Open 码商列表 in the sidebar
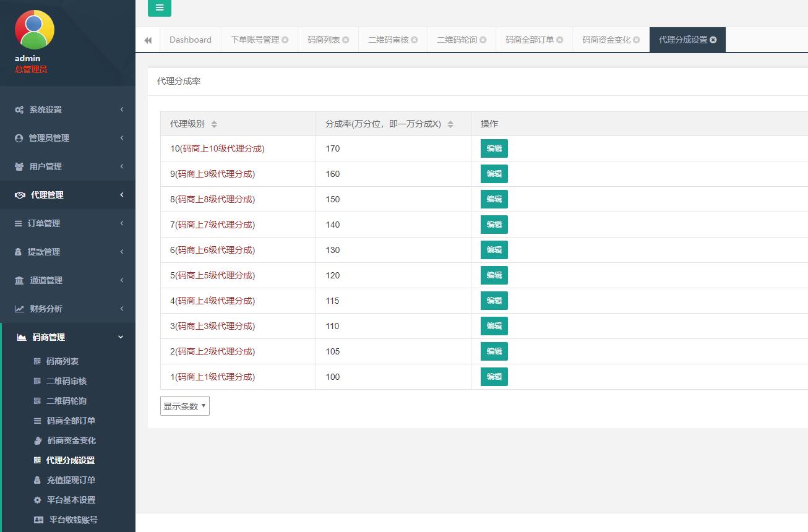 pyautogui.click(x=62, y=361)
